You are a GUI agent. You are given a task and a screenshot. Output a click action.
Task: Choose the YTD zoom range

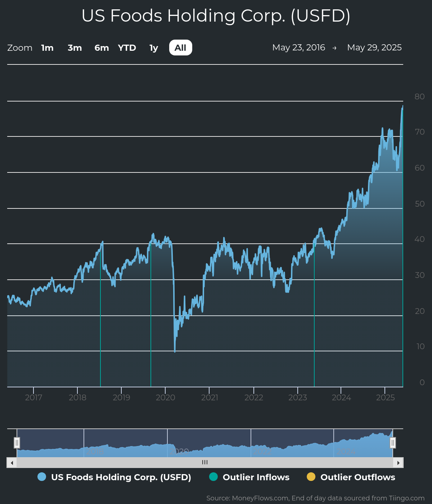click(x=127, y=48)
